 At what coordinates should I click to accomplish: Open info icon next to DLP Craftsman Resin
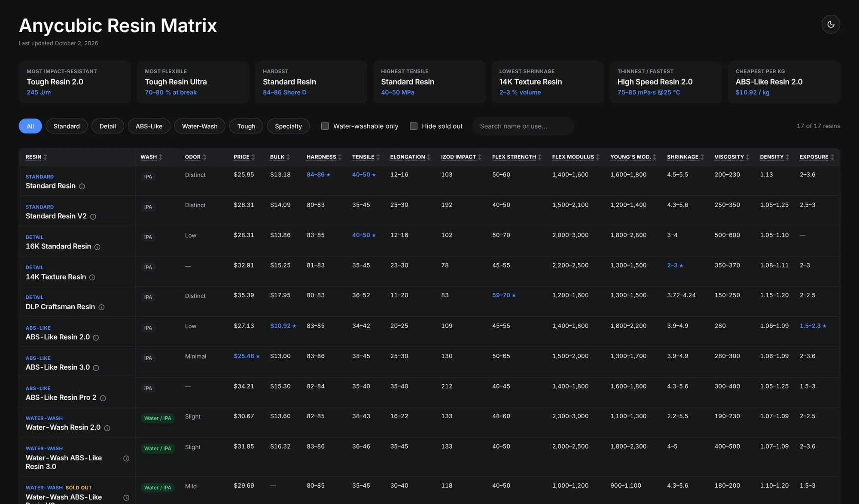(x=102, y=307)
